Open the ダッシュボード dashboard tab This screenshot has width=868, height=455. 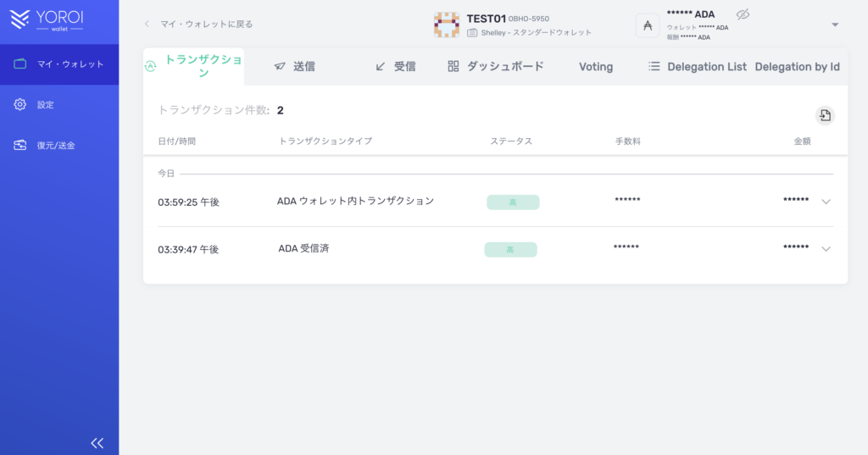tap(496, 66)
